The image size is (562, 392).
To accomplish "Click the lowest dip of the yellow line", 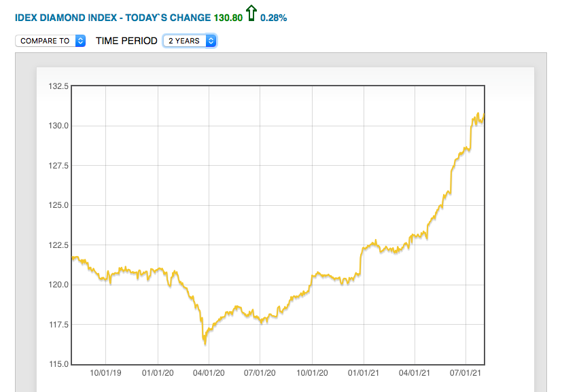I will (x=205, y=343).
